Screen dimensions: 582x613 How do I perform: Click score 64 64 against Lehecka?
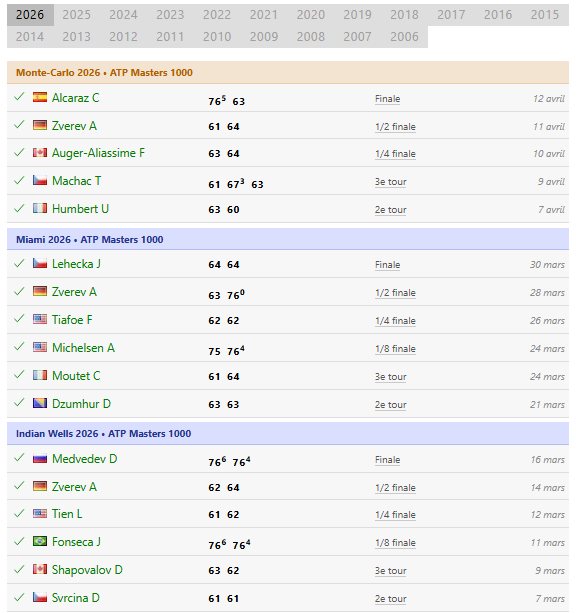[224, 265]
